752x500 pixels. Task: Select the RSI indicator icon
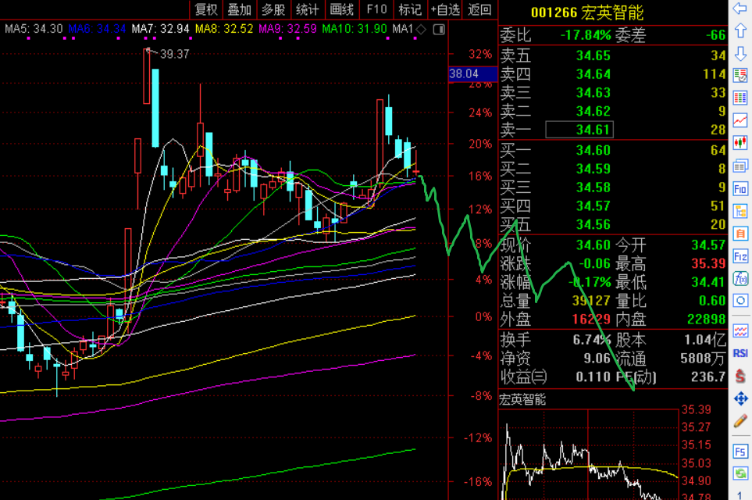tap(740, 353)
